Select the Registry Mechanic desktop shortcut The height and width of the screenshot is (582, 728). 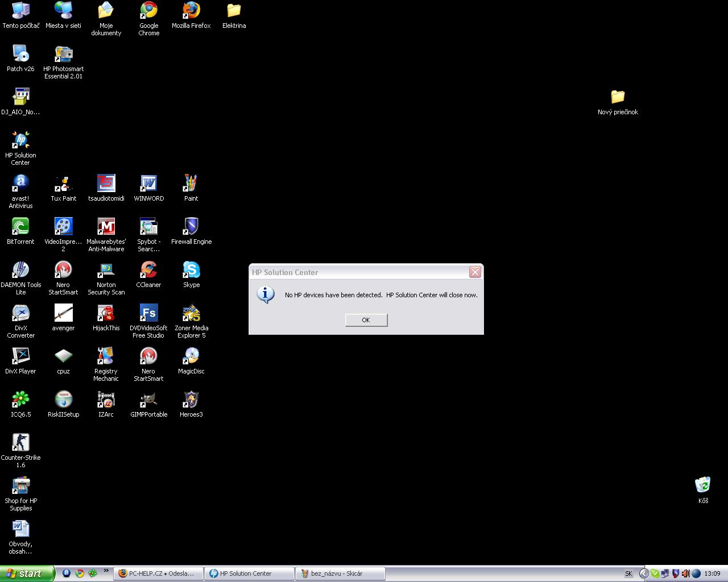pos(106,364)
